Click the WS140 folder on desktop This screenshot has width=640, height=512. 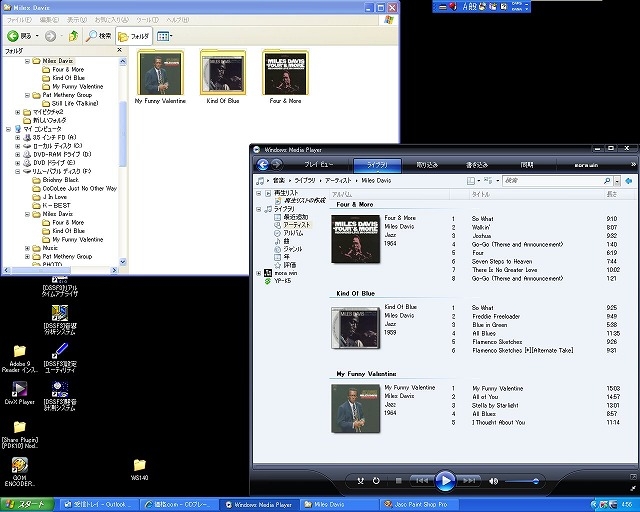[x=139, y=470]
